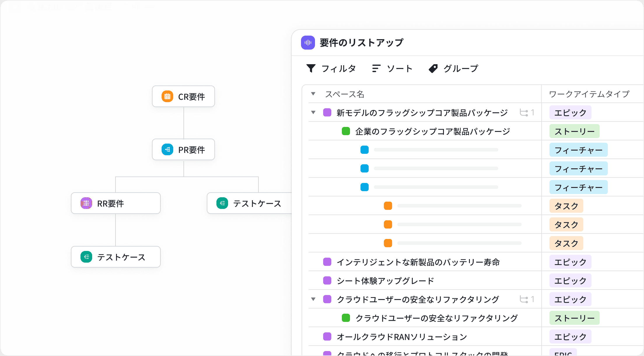Click the green テストケース icon under RR要件
644x356 pixels.
[86, 257]
